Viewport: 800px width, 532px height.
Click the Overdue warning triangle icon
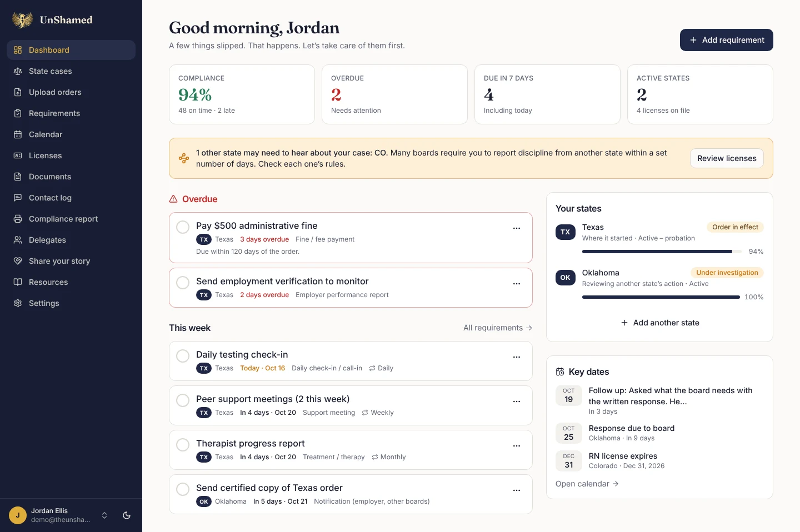(173, 199)
